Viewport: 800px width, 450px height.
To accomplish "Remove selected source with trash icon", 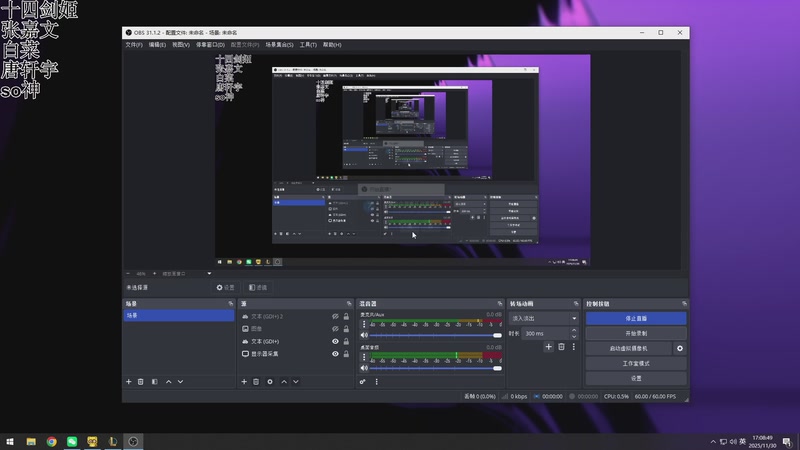I will coord(256,382).
